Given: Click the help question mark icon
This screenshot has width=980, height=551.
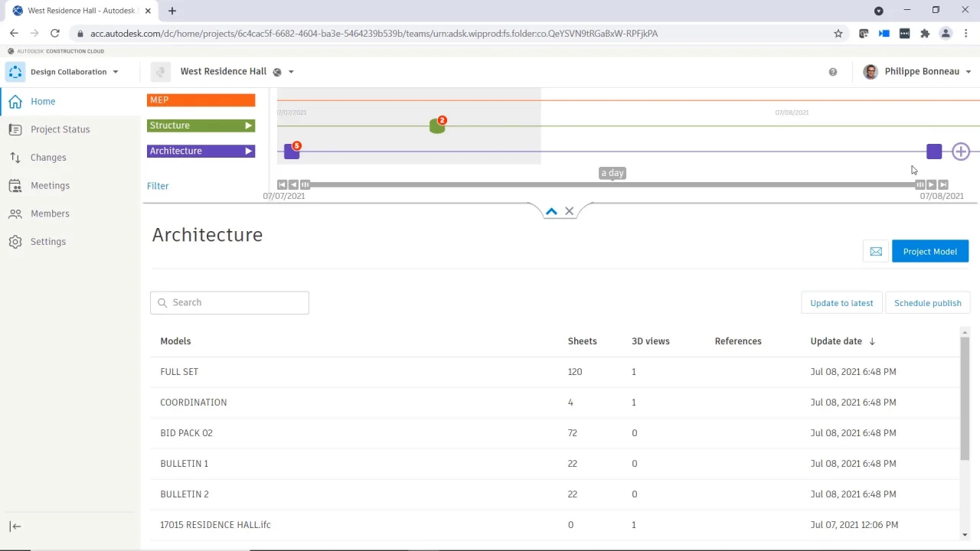Looking at the screenshot, I should [x=833, y=72].
